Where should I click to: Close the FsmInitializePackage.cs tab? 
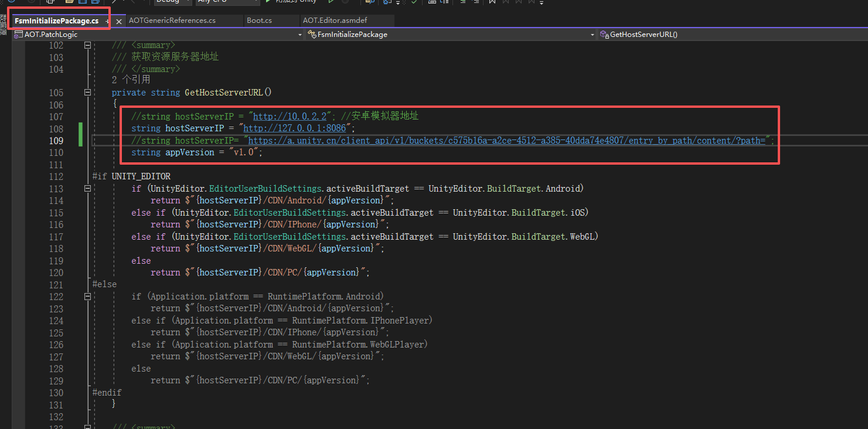coord(118,22)
